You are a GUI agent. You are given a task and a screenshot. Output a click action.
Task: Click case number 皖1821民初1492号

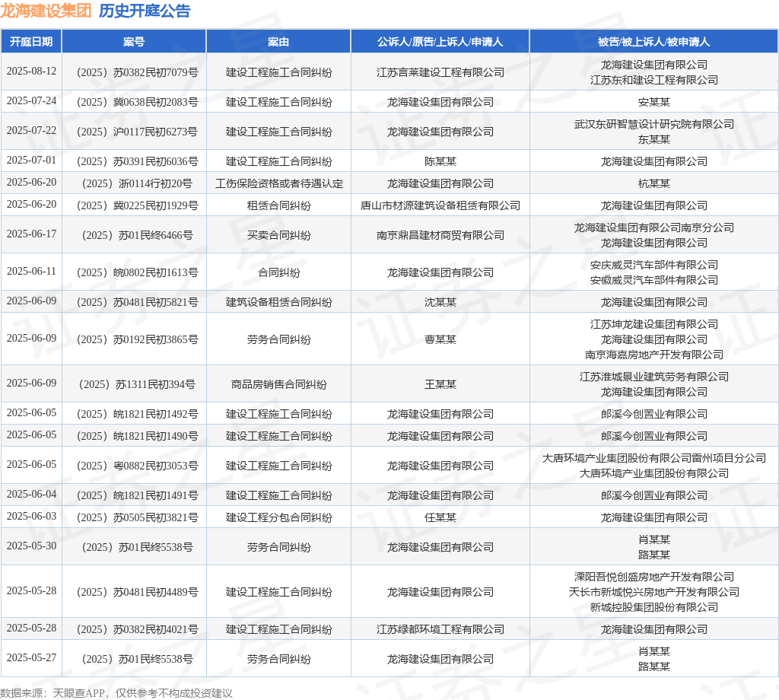tap(137, 414)
